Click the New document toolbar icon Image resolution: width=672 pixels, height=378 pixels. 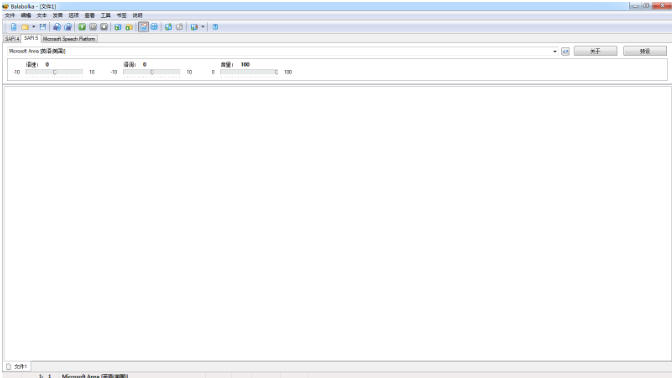point(14,27)
